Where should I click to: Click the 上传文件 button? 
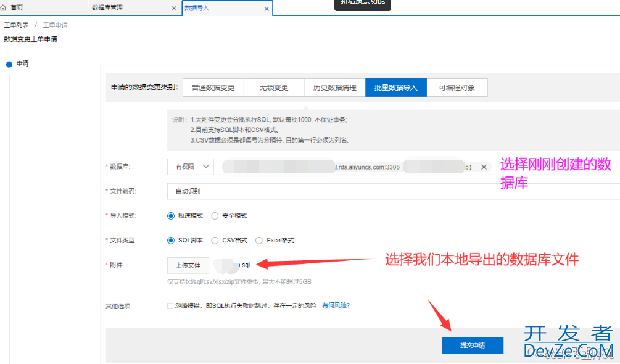[188, 265]
